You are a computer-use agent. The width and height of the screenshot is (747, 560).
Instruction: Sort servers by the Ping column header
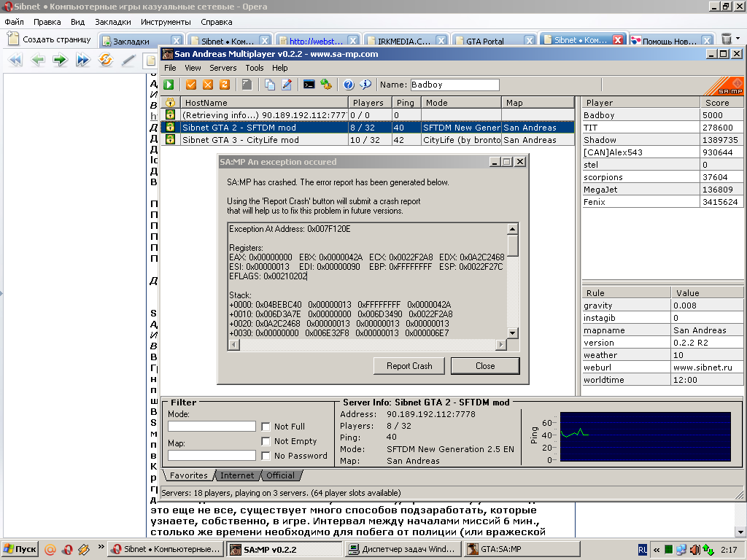(406, 102)
